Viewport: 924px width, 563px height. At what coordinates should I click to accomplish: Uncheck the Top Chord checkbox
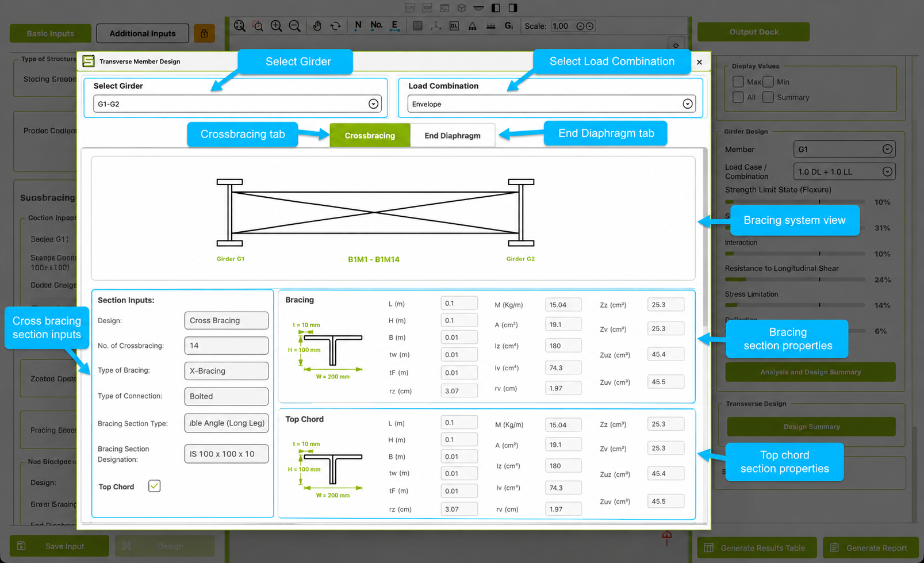coord(154,486)
